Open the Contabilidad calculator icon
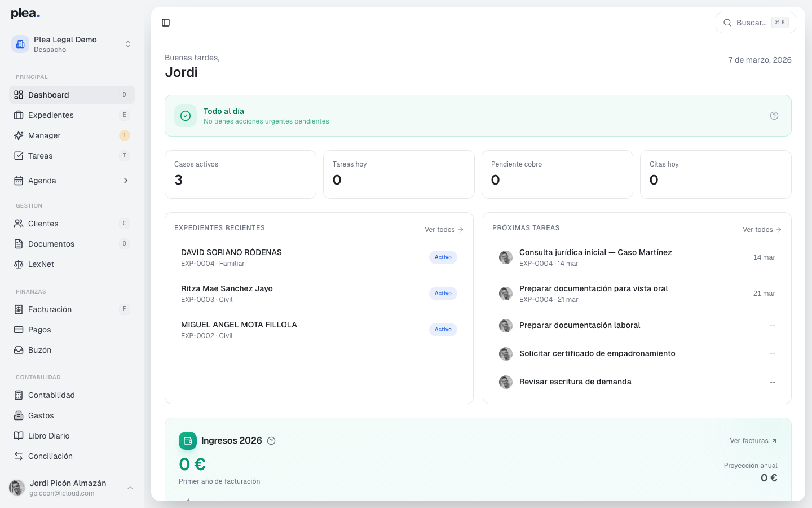This screenshot has height=508, width=812. pos(18,395)
